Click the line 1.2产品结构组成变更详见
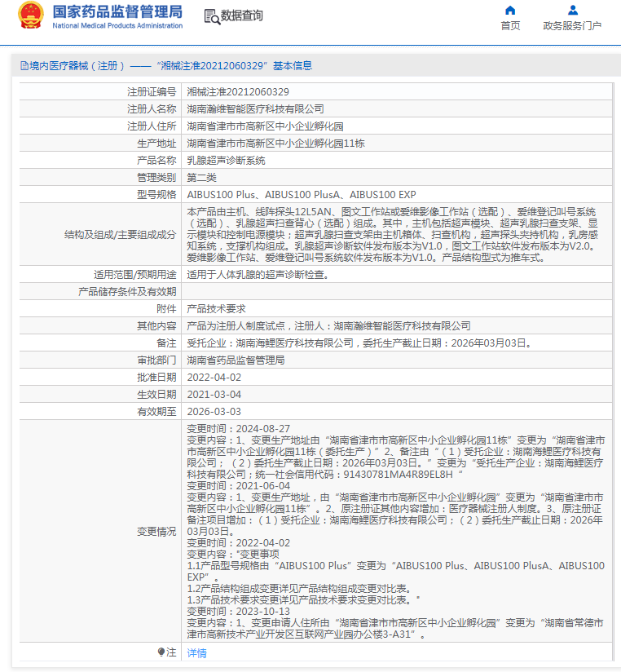621x672 pixels. point(300,589)
